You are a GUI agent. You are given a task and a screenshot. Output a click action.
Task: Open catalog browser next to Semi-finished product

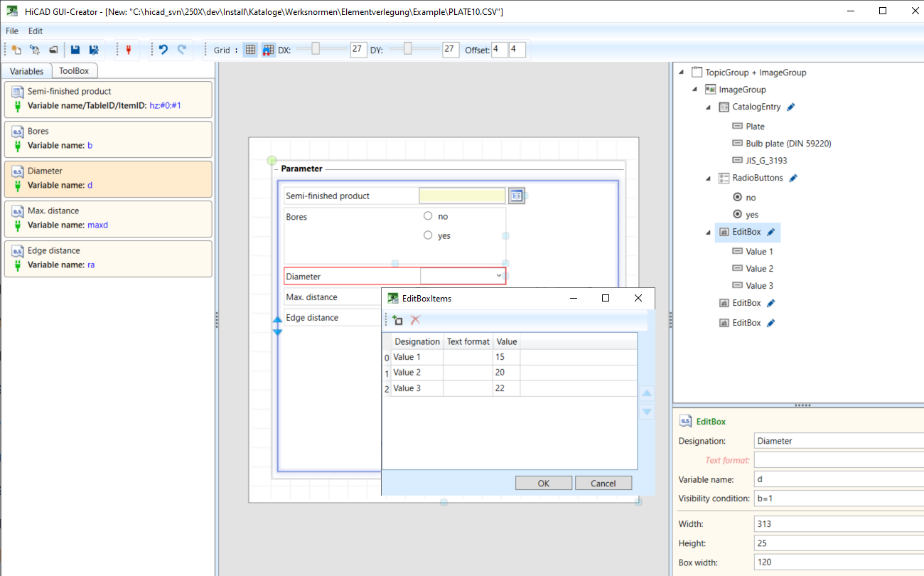pos(516,196)
